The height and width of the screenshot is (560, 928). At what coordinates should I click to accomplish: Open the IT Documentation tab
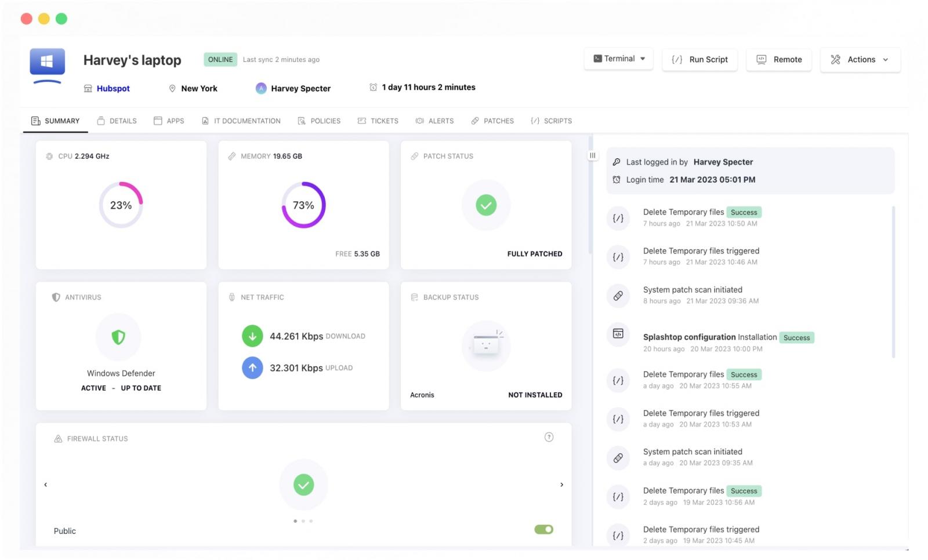(241, 121)
